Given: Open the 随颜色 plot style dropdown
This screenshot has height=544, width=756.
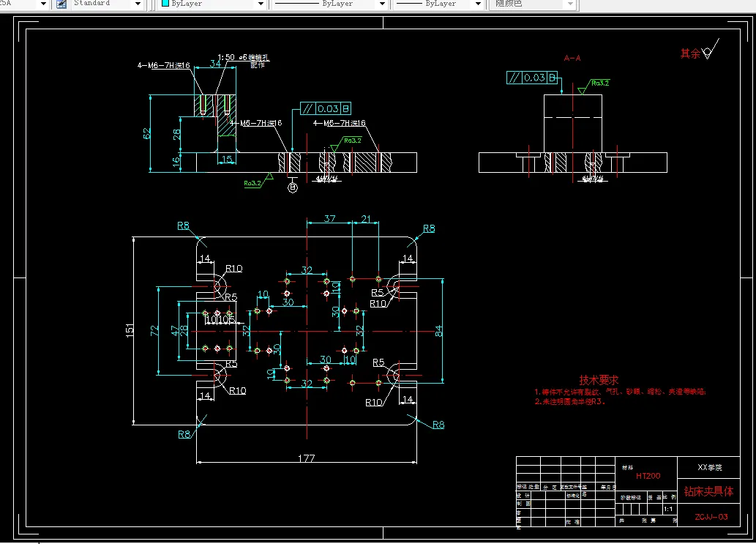Looking at the screenshot, I should [x=570, y=4].
